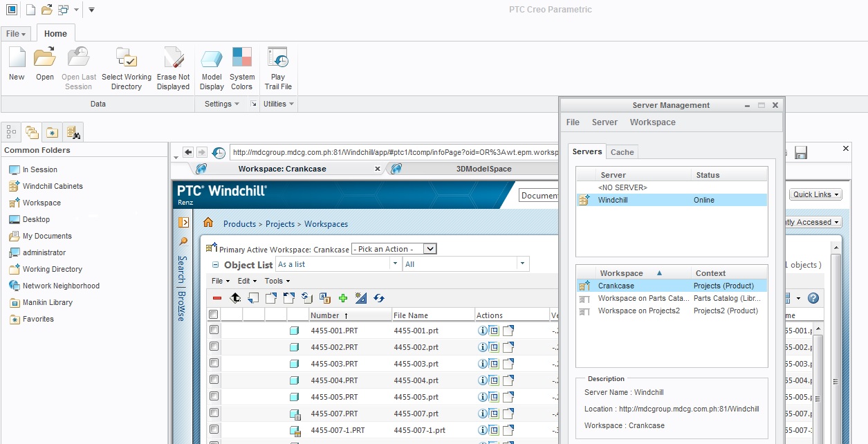The height and width of the screenshot is (444, 868).
Task: Click the browser Back arrow
Action: tap(187, 152)
